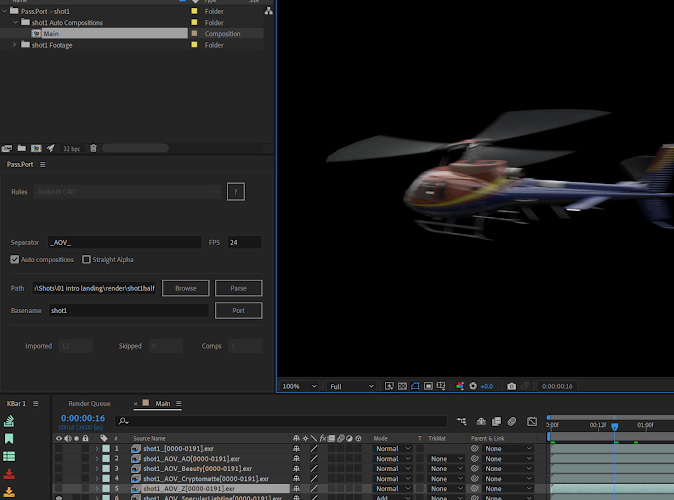This screenshot has width=674, height=500.
Task: Open project settings via the rocket icon
Action: pyautogui.click(x=51, y=148)
